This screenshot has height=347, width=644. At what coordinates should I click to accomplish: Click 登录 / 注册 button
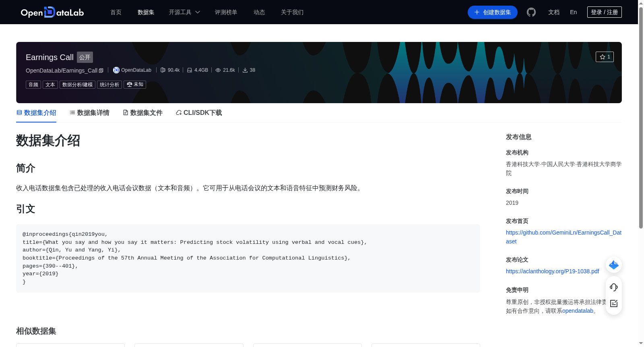[605, 12]
